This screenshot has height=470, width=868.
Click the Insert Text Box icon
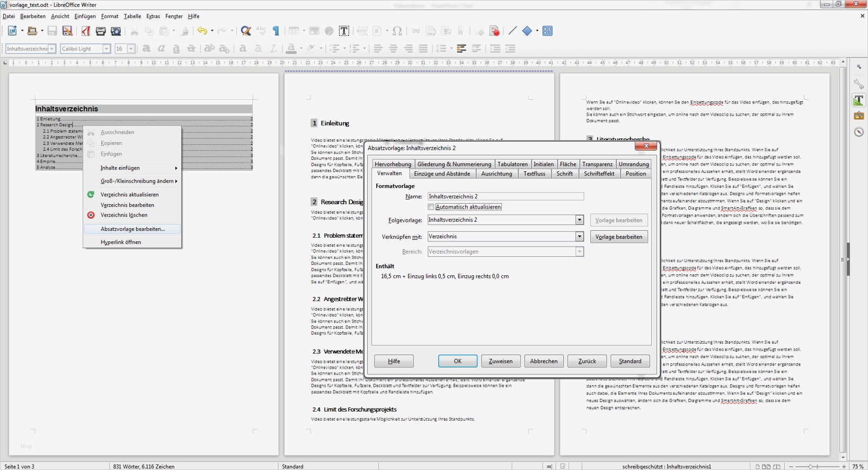[x=344, y=31]
